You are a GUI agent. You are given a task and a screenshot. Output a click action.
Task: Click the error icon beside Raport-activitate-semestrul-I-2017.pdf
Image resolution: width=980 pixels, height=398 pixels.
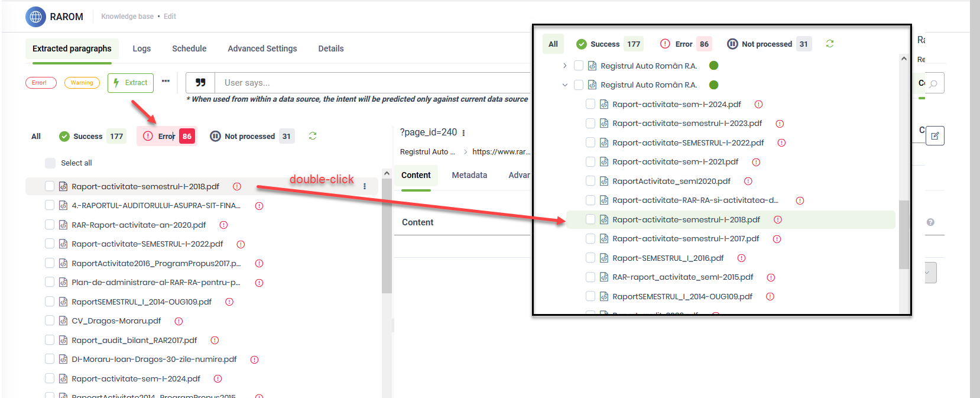point(777,239)
